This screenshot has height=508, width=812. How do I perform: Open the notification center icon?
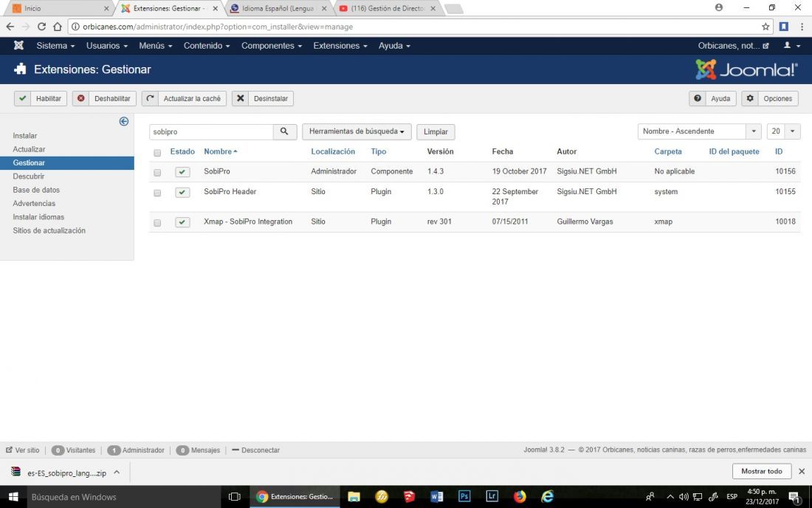[794, 497]
